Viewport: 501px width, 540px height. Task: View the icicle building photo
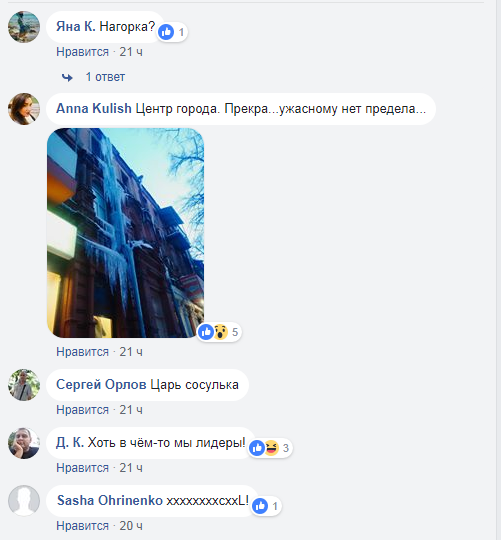pos(125,233)
